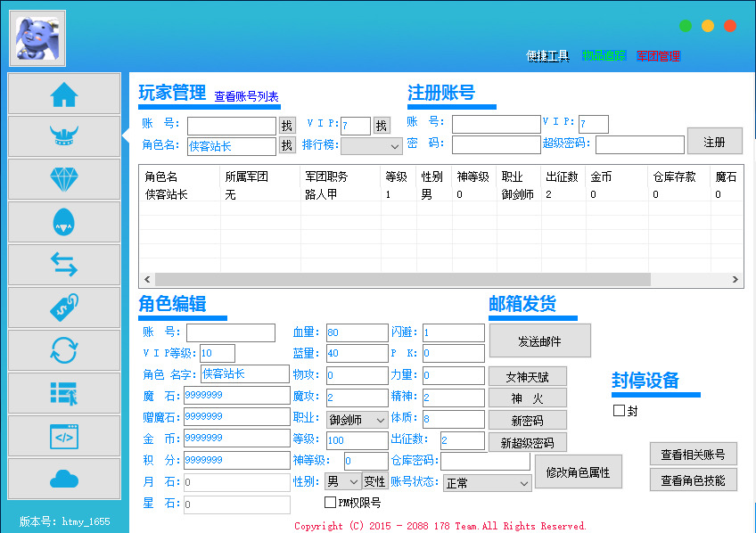Click the cloud icon in sidebar
The width and height of the screenshot is (756, 533).
tap(64, 479)
